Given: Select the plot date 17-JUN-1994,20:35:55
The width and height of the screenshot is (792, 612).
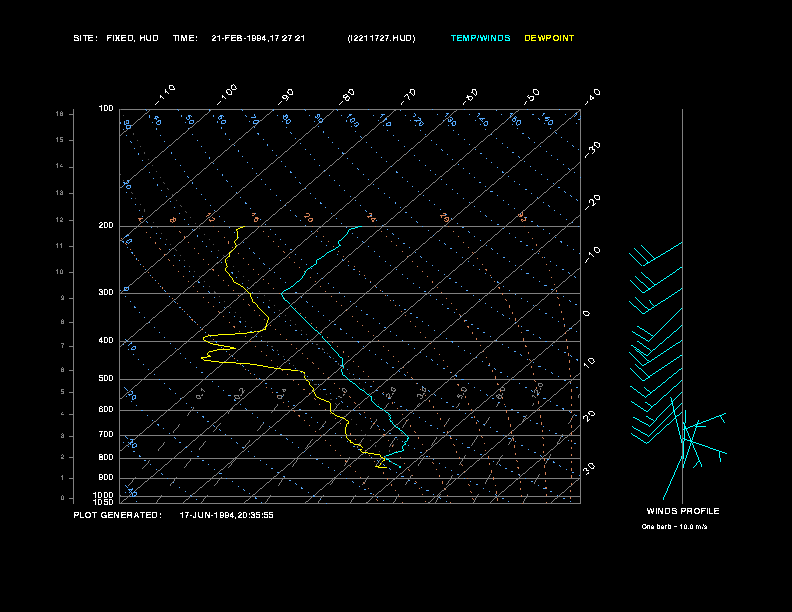Looking at the screenshot, I should [226, 515].
